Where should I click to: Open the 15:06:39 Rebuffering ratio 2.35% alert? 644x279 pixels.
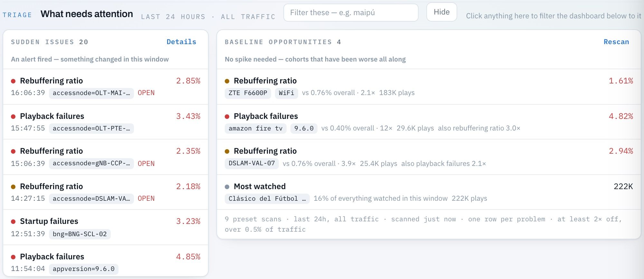(x=106, y=157)
